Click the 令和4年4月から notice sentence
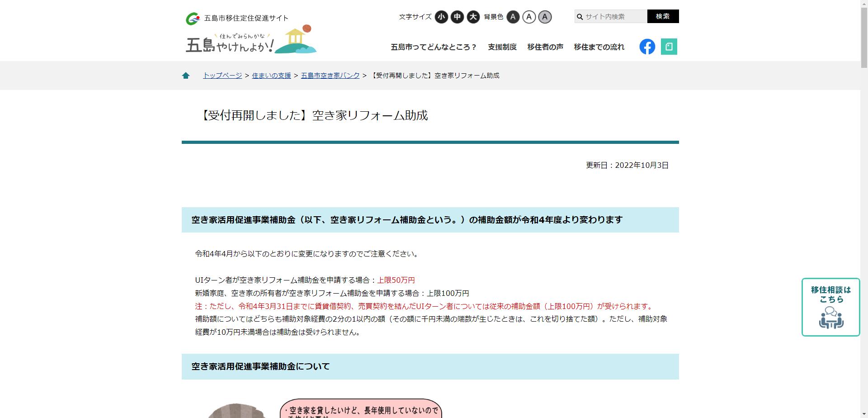 tap(307, 254)
